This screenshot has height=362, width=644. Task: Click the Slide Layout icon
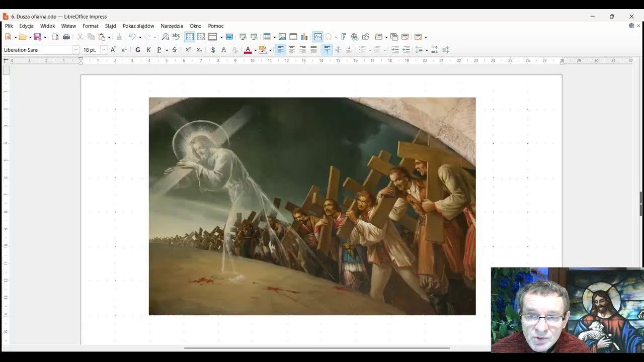point(418,37)
